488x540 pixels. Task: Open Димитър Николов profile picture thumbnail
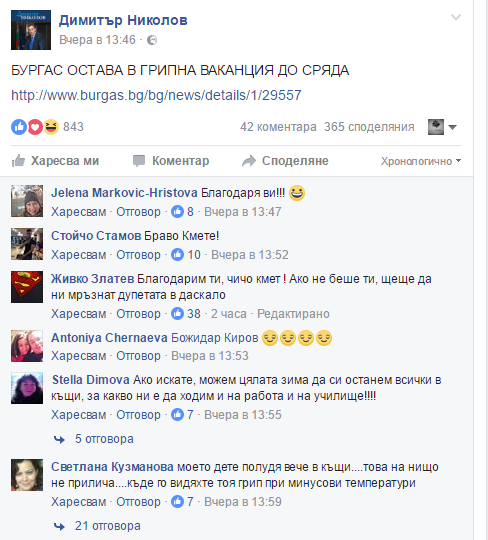click(31, 30)
